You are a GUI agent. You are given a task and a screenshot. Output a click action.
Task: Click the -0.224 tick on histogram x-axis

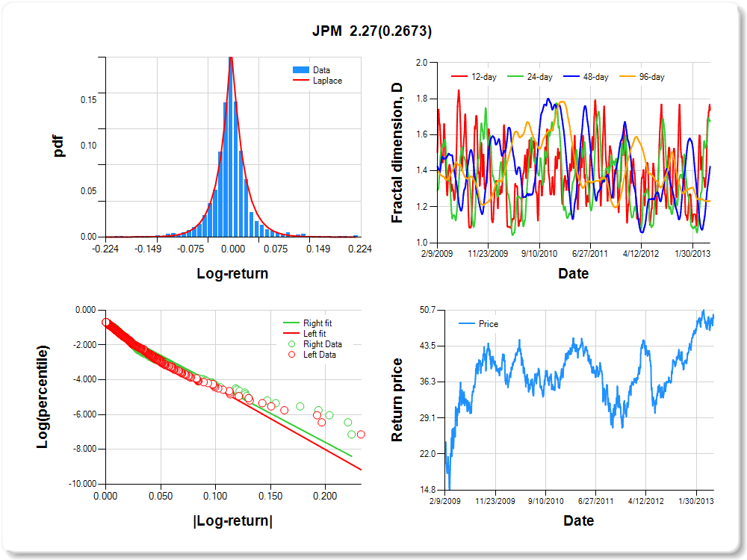coord(105,249)
